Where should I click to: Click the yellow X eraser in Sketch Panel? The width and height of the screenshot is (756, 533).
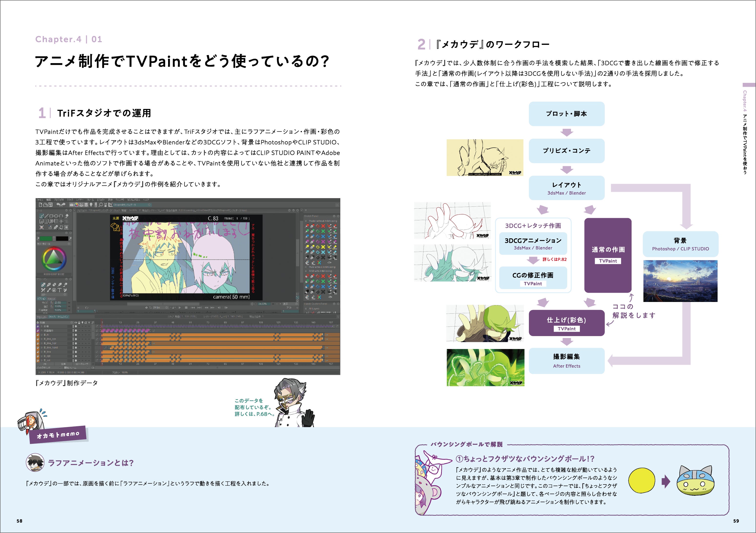point(323,247)
